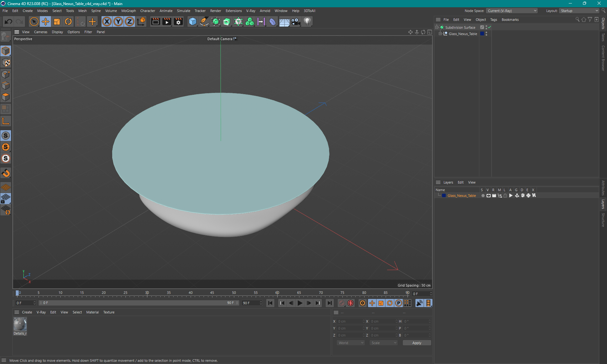Activate the Move tool in toolbar
The width and height of the screenshot is (607, 364).
pos(46,21)
